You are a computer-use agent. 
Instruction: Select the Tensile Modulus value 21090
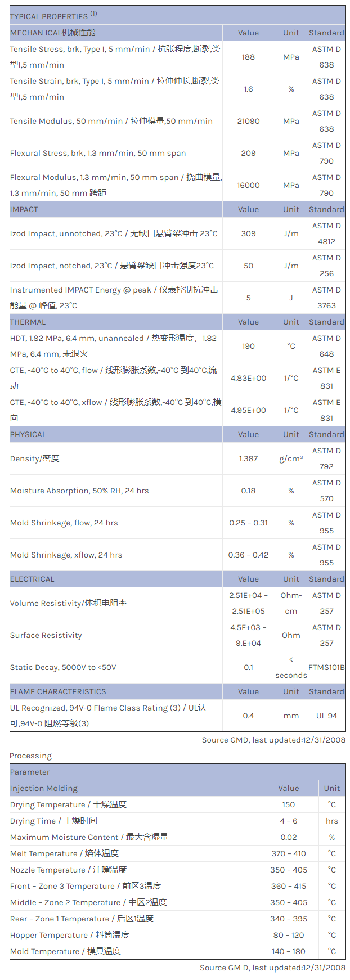coord(248,121)
